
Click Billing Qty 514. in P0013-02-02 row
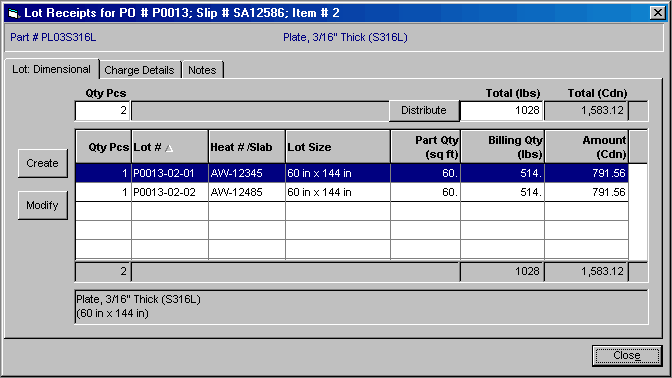[502, 192]
